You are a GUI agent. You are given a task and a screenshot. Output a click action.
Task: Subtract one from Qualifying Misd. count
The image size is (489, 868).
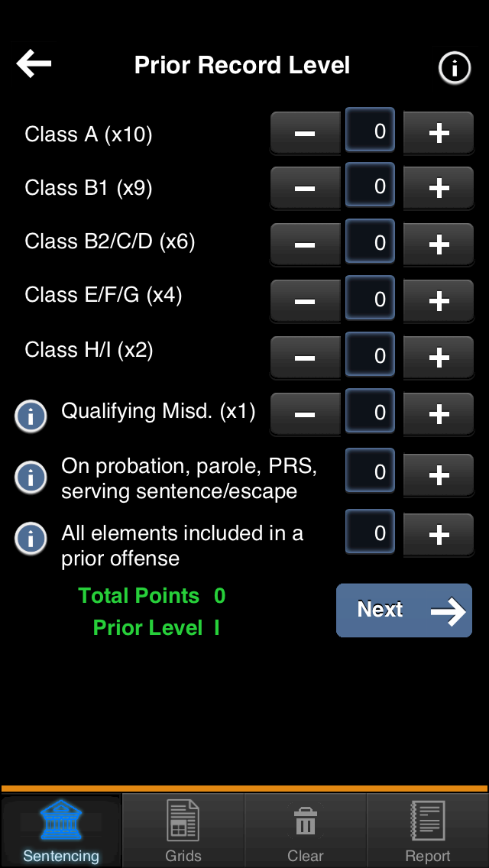[305, 414]
